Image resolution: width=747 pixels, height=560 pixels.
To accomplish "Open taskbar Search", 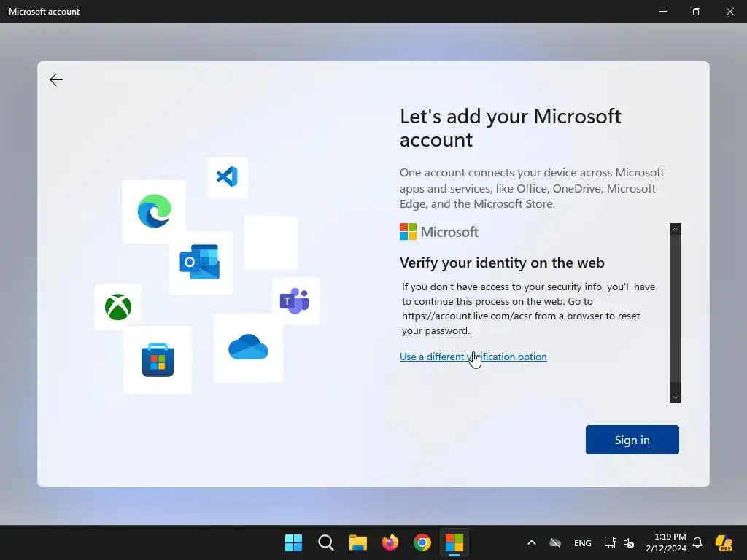I will (x=326, y=542).
